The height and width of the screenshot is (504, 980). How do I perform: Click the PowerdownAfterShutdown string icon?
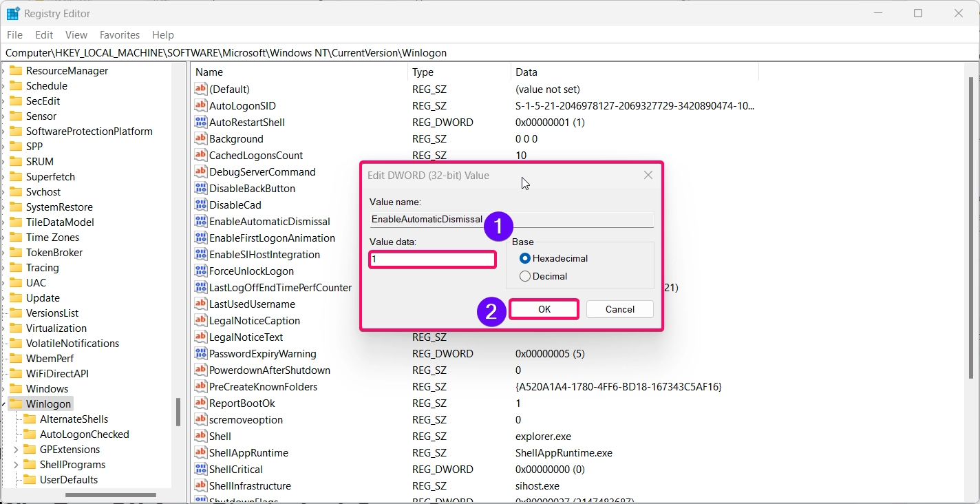point(201,370)
